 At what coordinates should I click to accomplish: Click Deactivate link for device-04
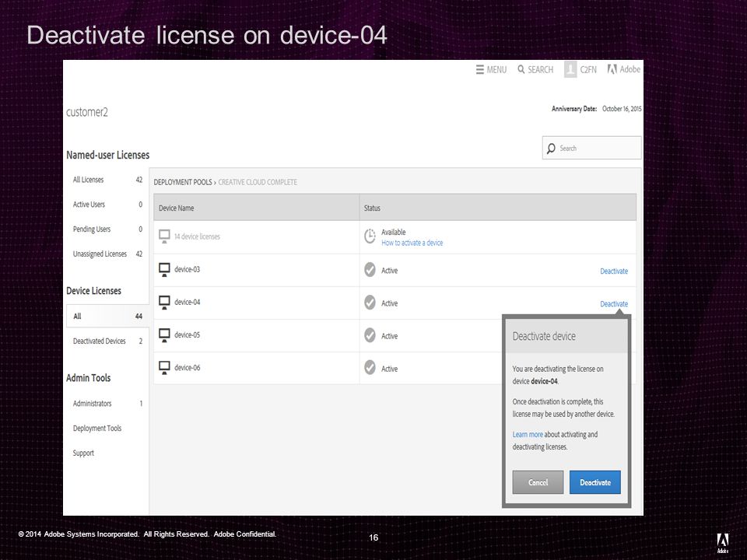614,304
